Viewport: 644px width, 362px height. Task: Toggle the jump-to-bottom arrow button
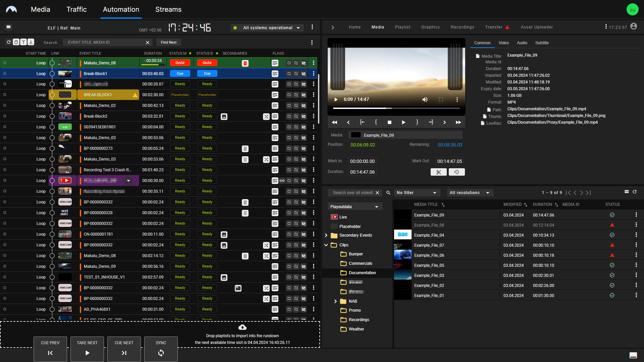[31, 42]
